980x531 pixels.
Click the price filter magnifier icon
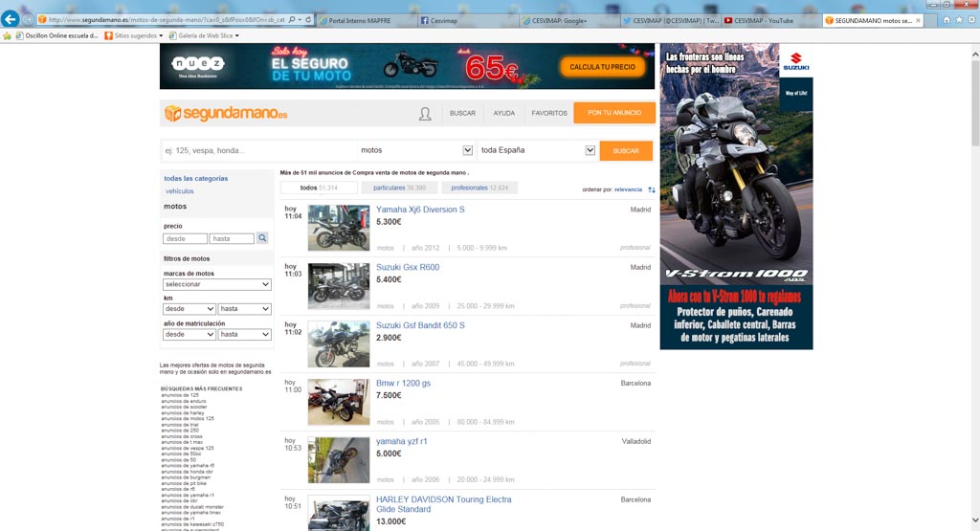[x=262, y=238]
